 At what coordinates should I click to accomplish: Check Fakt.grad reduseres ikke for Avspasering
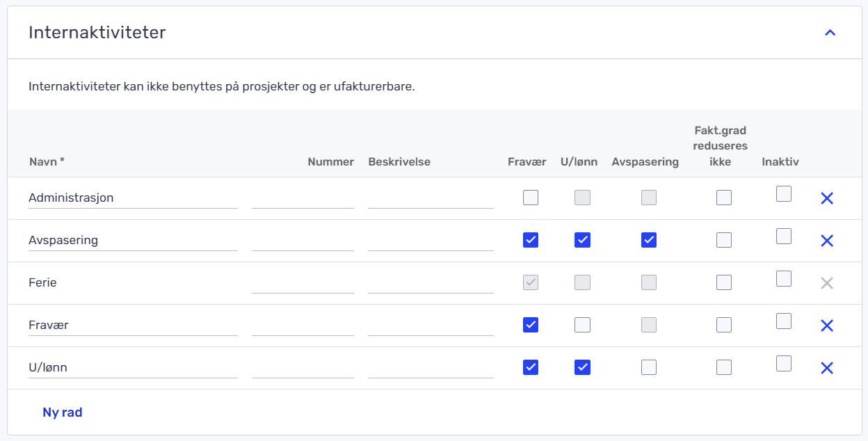(724, 240)
